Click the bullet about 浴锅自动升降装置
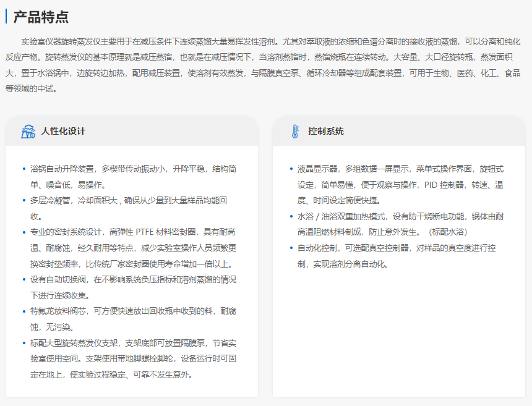 (x=133, y=176)
